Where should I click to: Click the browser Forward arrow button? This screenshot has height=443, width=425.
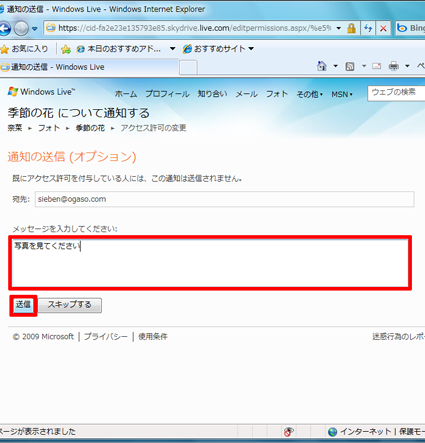[21, 29]
